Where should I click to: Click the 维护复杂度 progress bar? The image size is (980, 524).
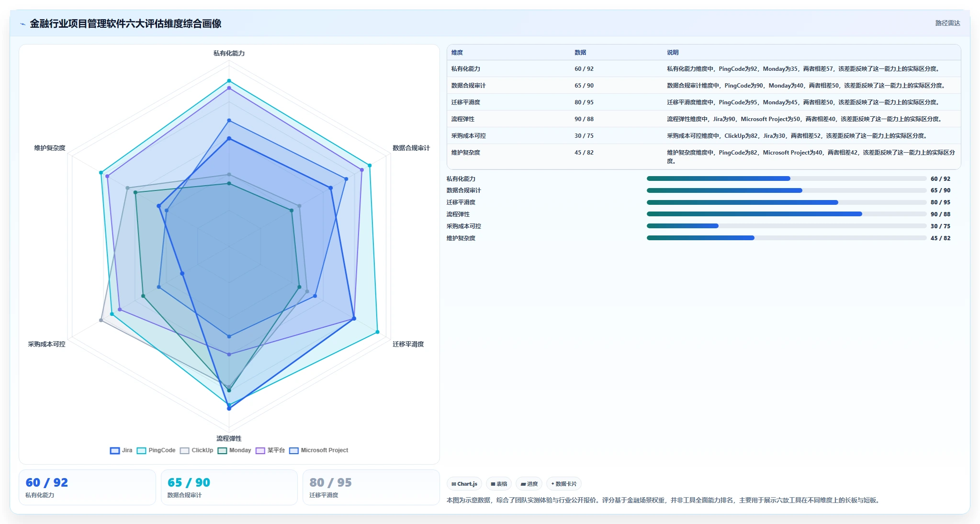pyautogui.click(x=787, y=238)
